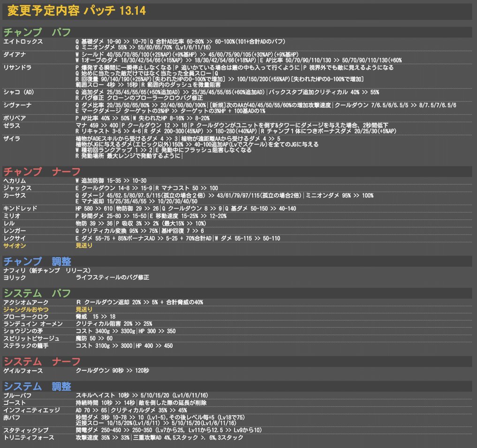Screen dimensions: 477x448
Task: Click ヘカリム's W 追加防御 15-35 >> 10-30
Action: click(x=111, y=180)
